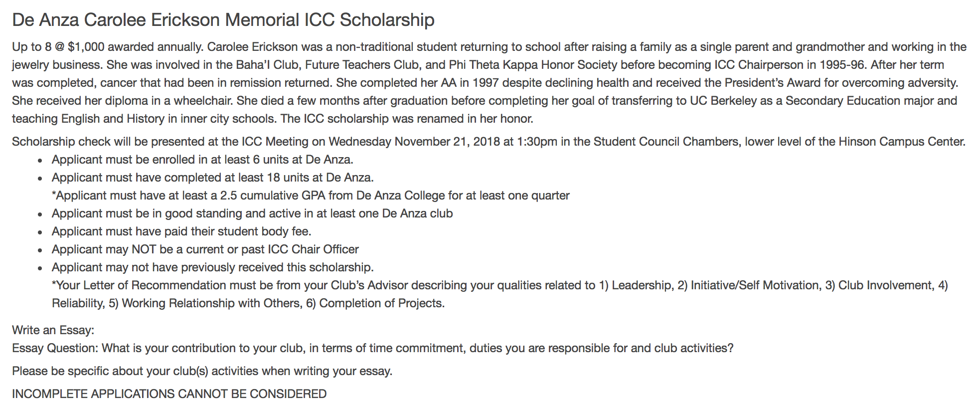The width and height of the screenshot is (980, 408).
Task: Click the 2.5 cumulative GPA requirement line
Action: [310, 196]
